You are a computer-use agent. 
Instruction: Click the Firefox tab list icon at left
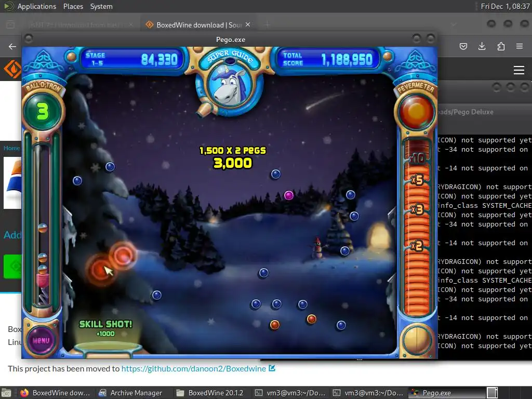10,24
